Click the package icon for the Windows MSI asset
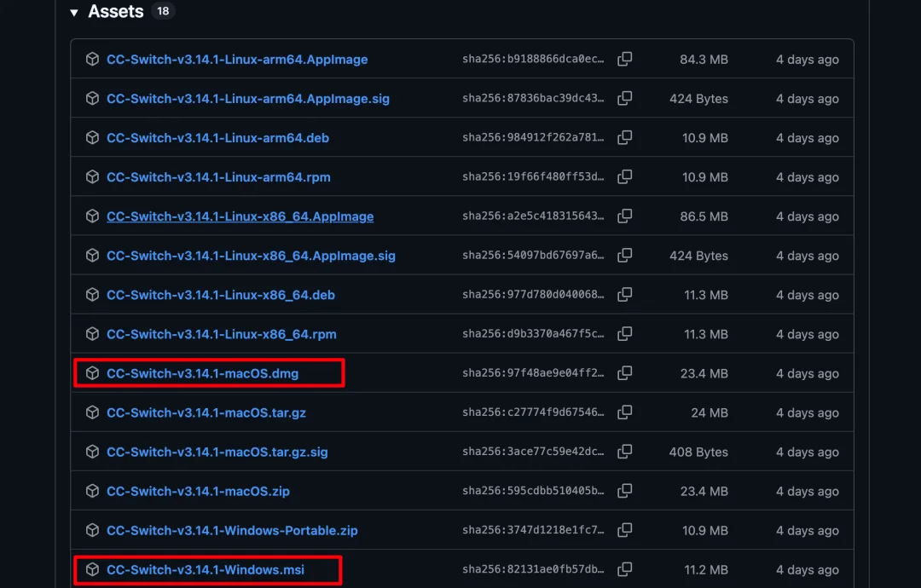The width and height of the screenshot is (921, 588). [92, 569]
